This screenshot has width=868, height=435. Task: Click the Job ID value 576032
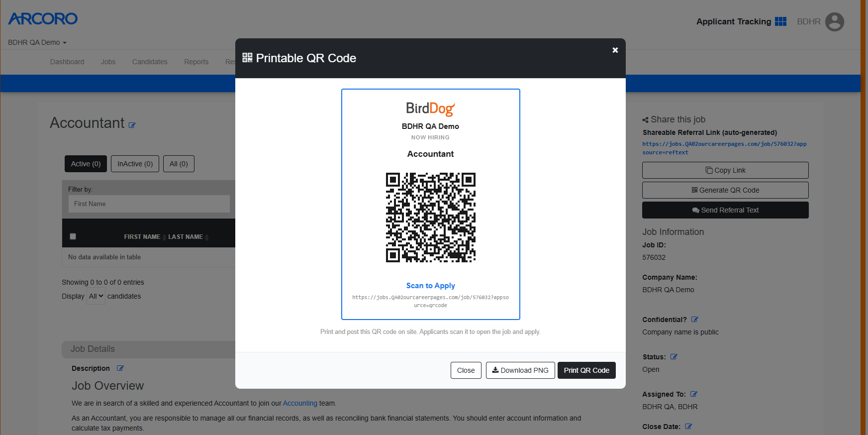coord(654,257)
